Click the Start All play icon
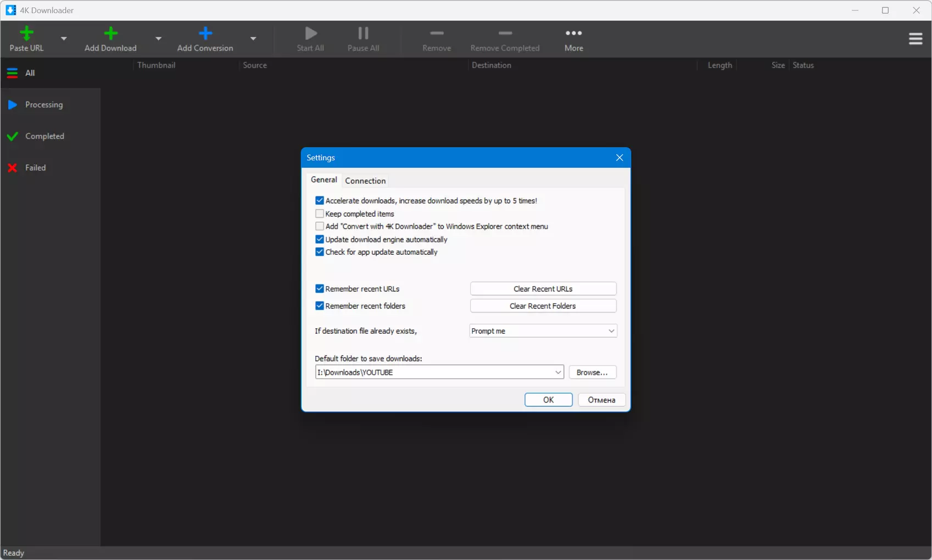 coord(311,33)
